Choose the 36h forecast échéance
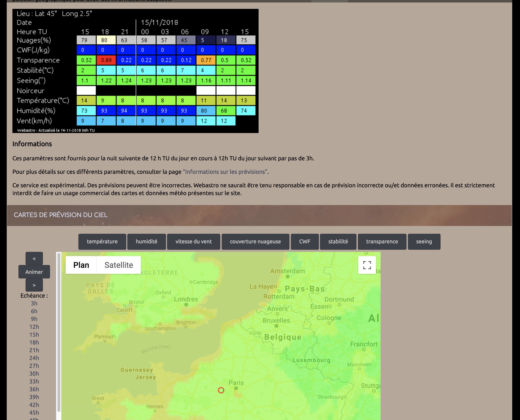 pos(34,389)
